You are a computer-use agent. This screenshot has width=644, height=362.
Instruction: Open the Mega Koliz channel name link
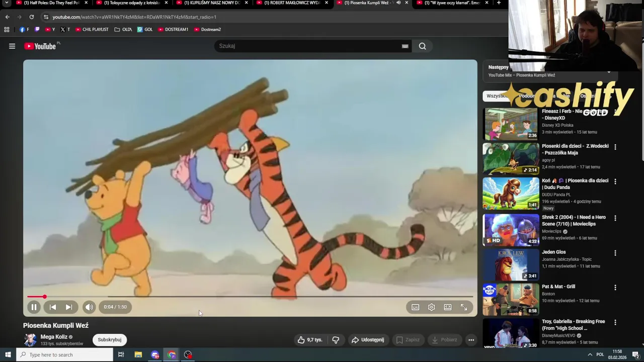coord(54,337)
